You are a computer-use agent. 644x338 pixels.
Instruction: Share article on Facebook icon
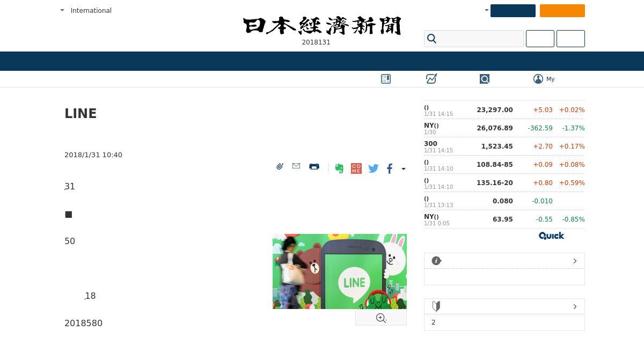[390, 168]
